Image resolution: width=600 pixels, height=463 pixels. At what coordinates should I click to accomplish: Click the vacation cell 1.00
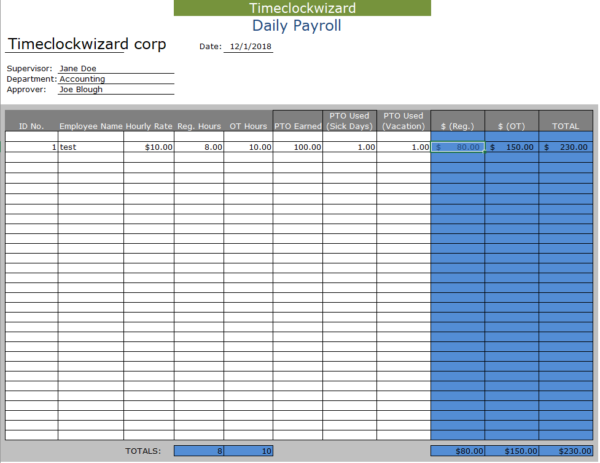point(403,147)
